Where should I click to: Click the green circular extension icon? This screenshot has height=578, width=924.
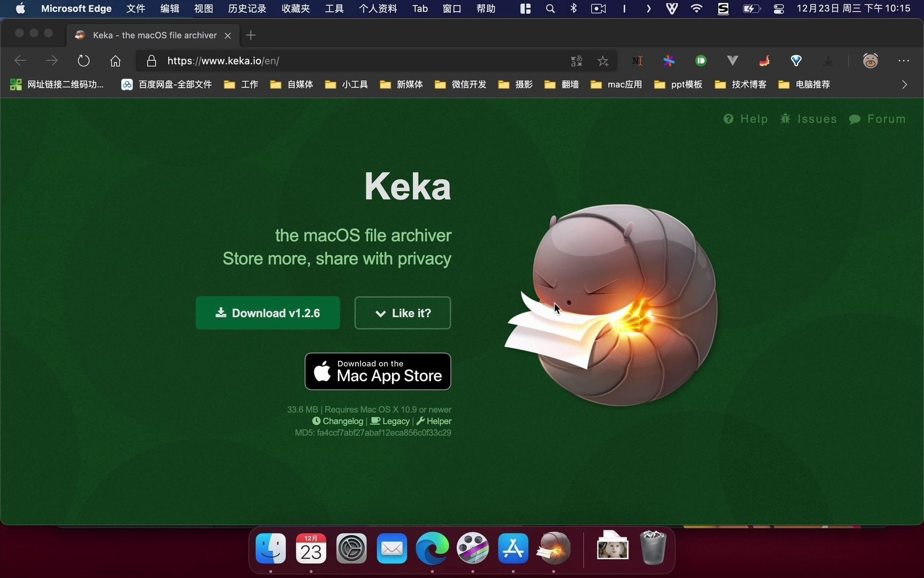pos(701,61)
